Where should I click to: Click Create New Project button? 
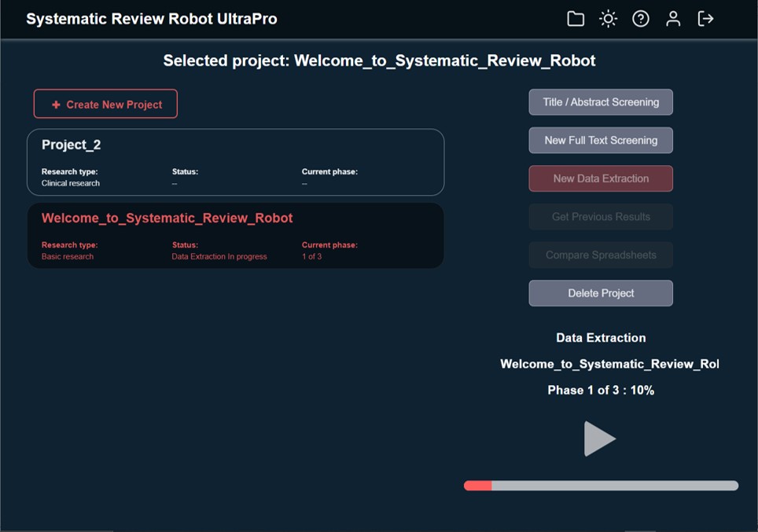105,104
